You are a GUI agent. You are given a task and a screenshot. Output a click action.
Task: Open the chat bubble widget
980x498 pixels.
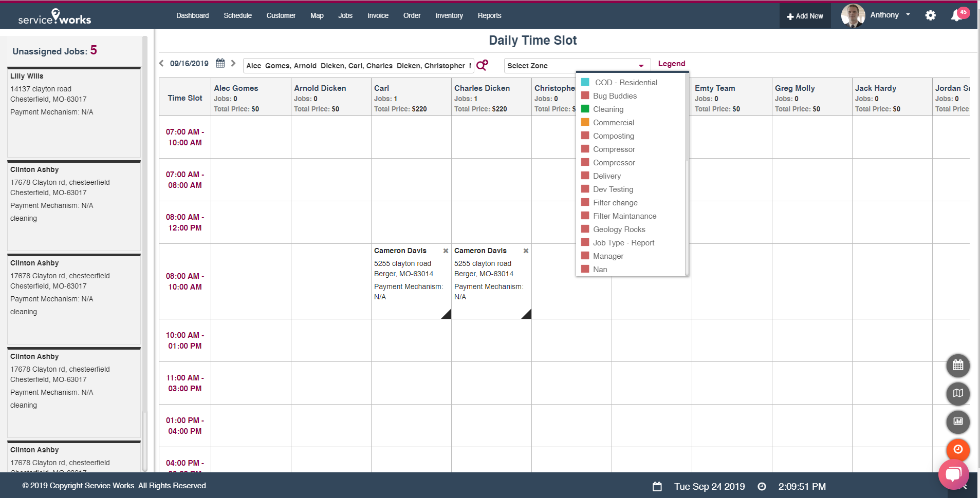click(953, 474)
